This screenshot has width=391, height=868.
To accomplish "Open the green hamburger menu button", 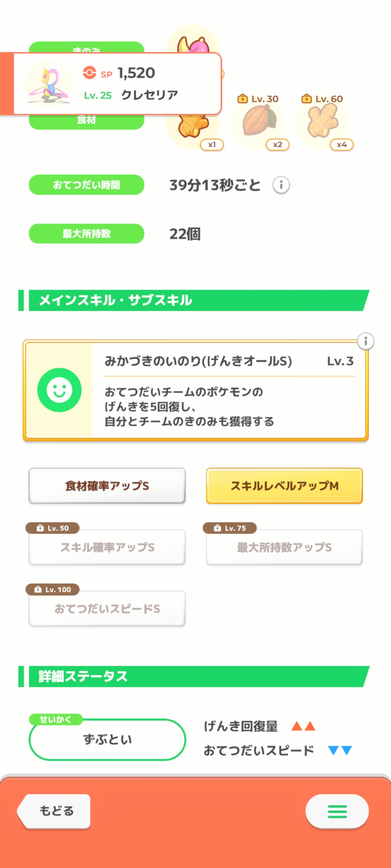I will [337, 811].
